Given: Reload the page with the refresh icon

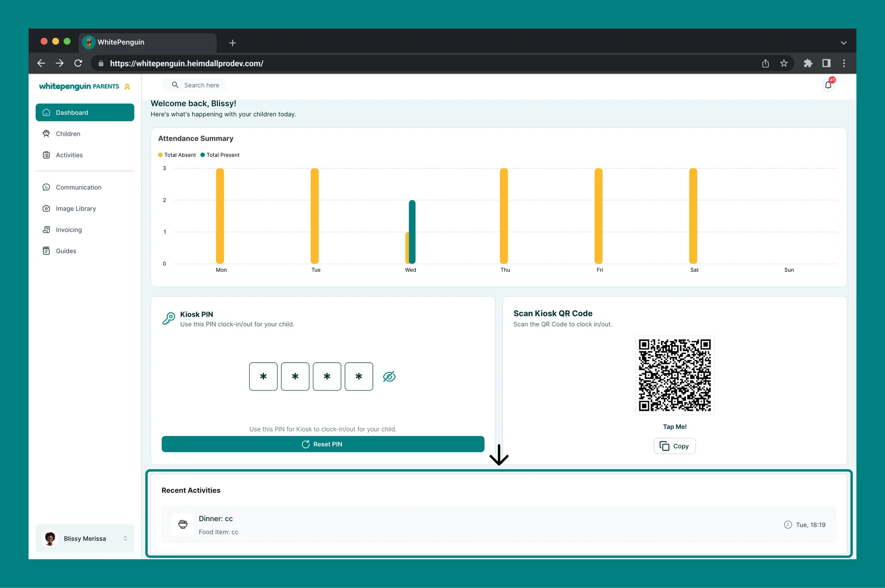Looking at the screenshot, I should pos(78,63).
